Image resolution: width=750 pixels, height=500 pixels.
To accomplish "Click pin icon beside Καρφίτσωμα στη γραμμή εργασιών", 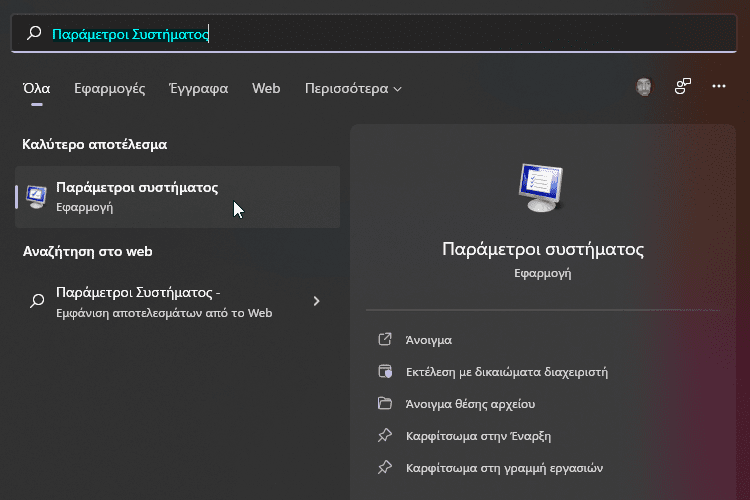I will coord(385,467).
